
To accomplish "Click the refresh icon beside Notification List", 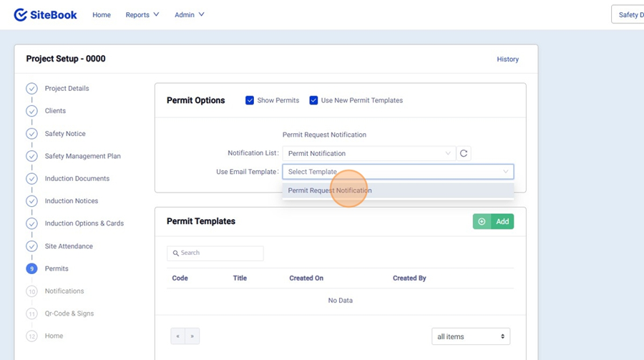I will 464,153.
